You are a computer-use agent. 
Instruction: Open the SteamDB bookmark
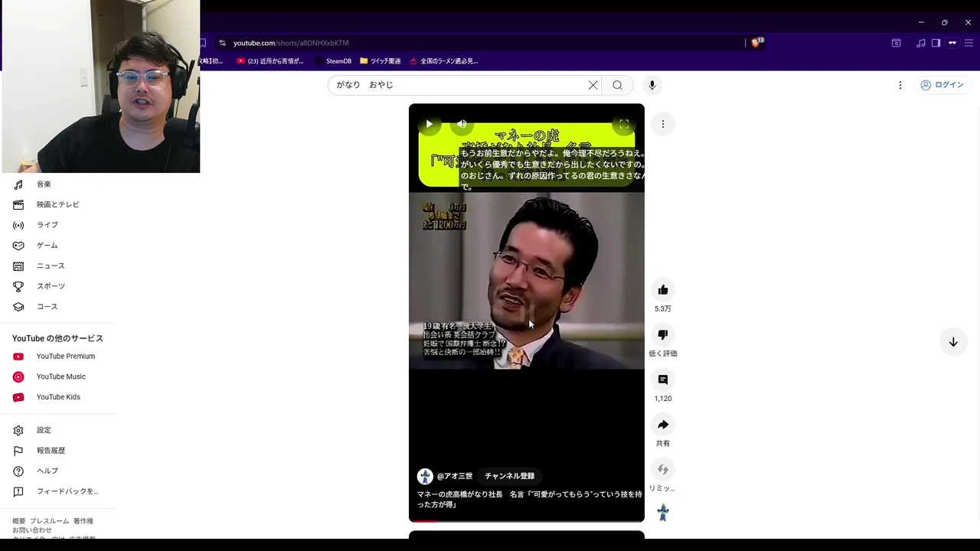(334, 61)
